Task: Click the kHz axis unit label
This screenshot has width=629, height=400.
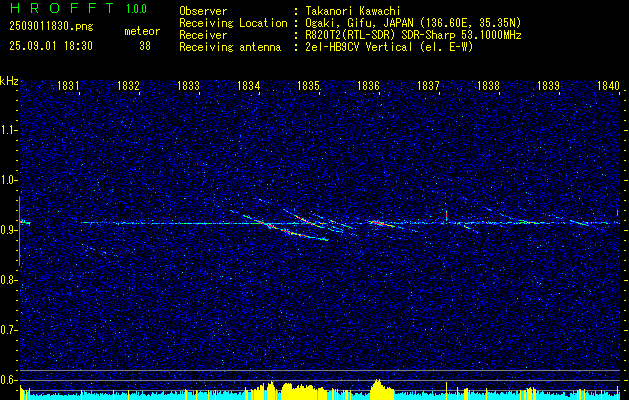Action: pos(10,81)
